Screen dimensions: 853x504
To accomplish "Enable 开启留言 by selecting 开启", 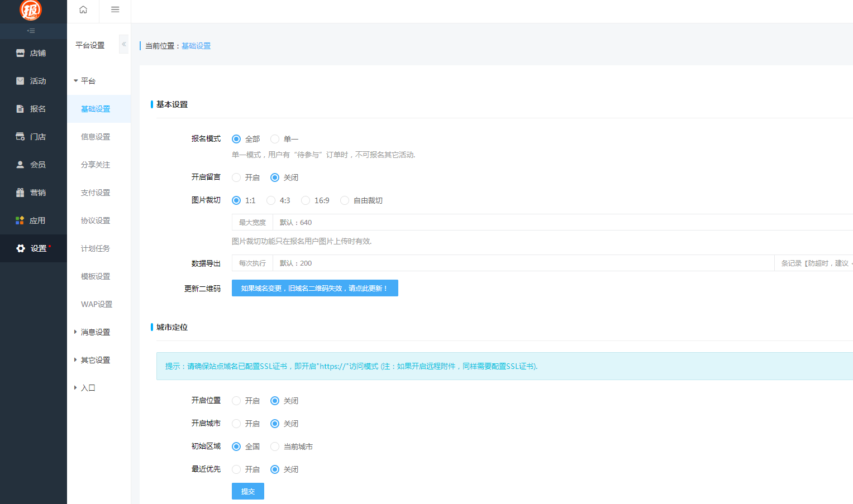I will [x=236, y=177].
